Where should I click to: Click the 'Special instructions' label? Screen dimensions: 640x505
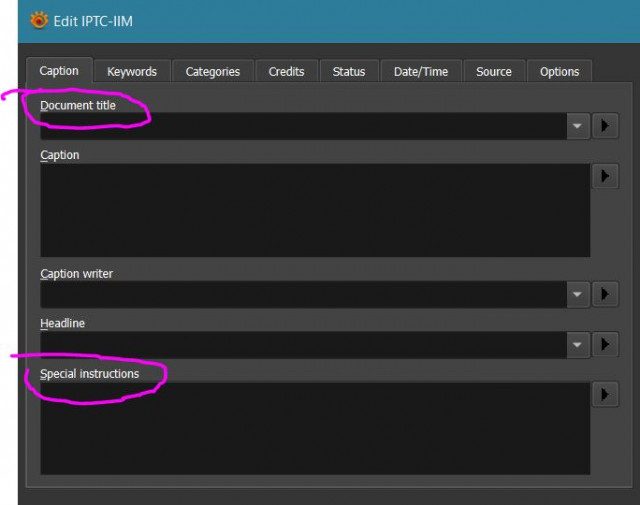pos(89,374)
